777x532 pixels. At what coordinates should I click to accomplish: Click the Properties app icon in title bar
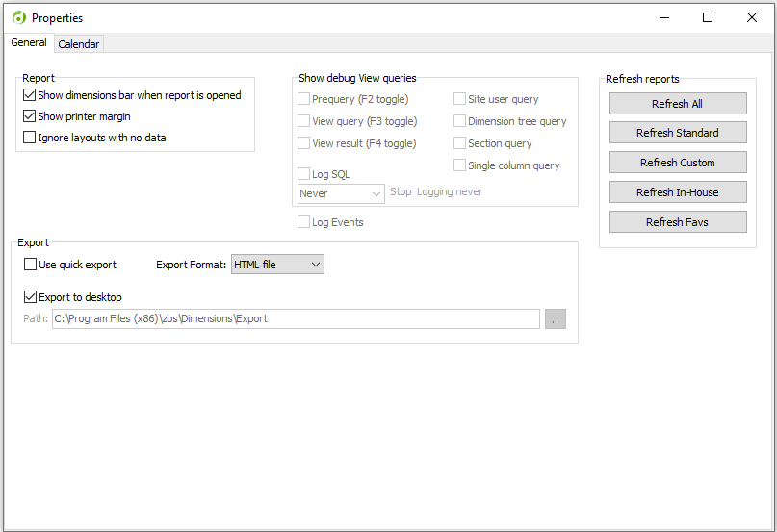pyautogui.click(x=18, y=17)
